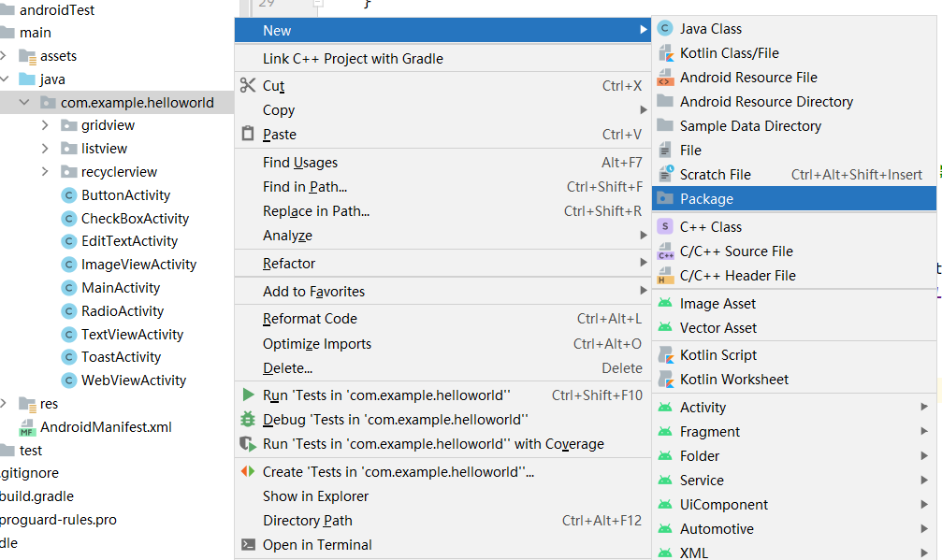Select Package from the New submenu
Image resolution: width=942 pixels, height=560 pixels.
point(706,199)
